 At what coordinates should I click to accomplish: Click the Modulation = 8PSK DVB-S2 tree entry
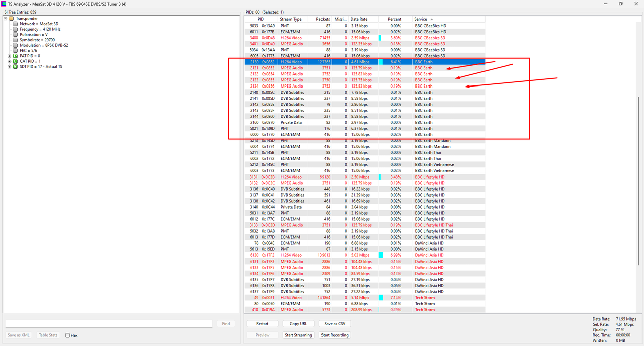click(44, 45)
